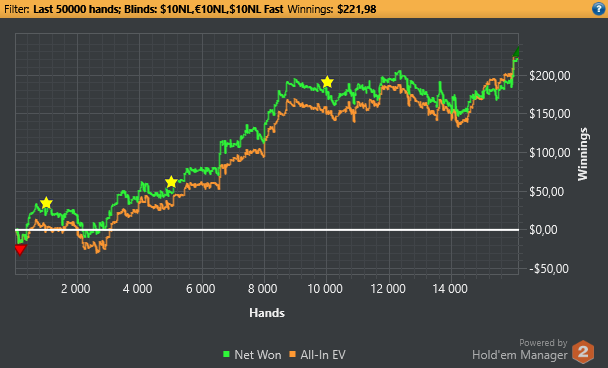Click the Hold'em Manager 2 logo icon
Image resolution: width=608 pixels, height=368 pixels.
(x=583, y=352)
